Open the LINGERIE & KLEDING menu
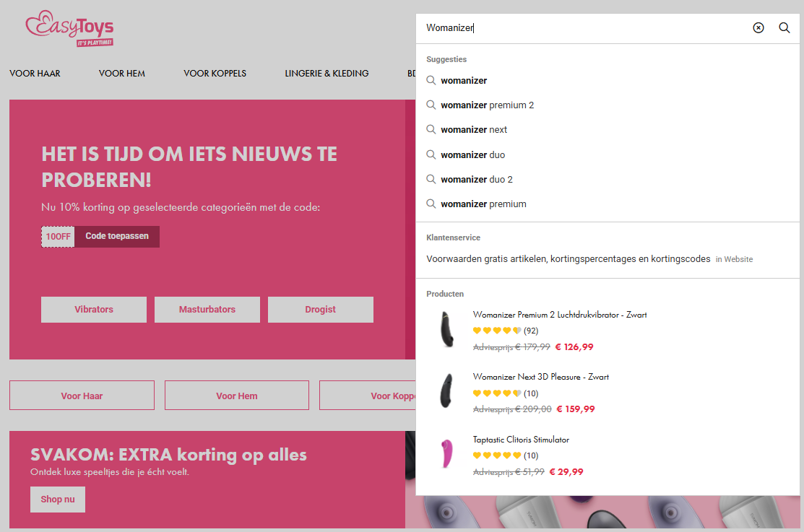This screenshot has height=532, width=804. 327,74
